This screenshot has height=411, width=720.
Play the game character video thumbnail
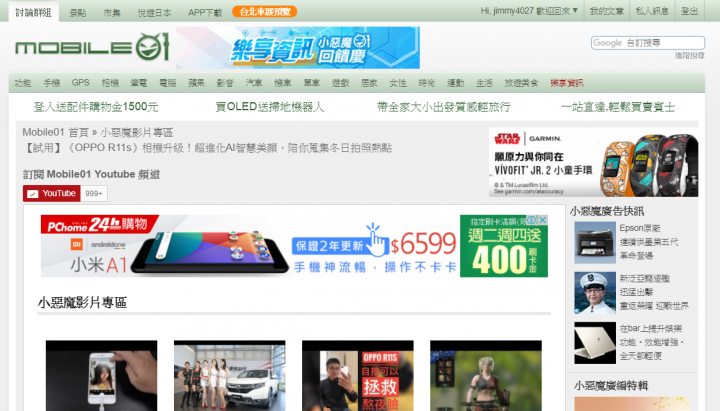click(486, 376)
